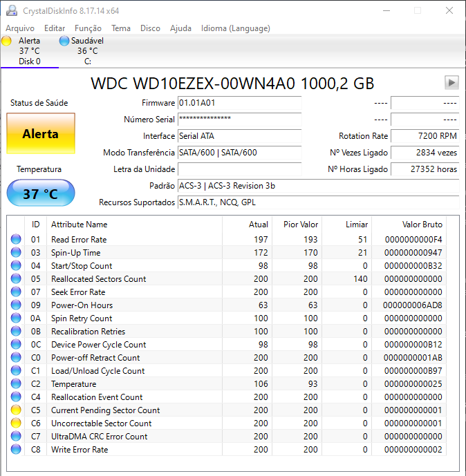The image size is (466, 476).
Task: Open the Tema menu
Action: click(121, 28)
